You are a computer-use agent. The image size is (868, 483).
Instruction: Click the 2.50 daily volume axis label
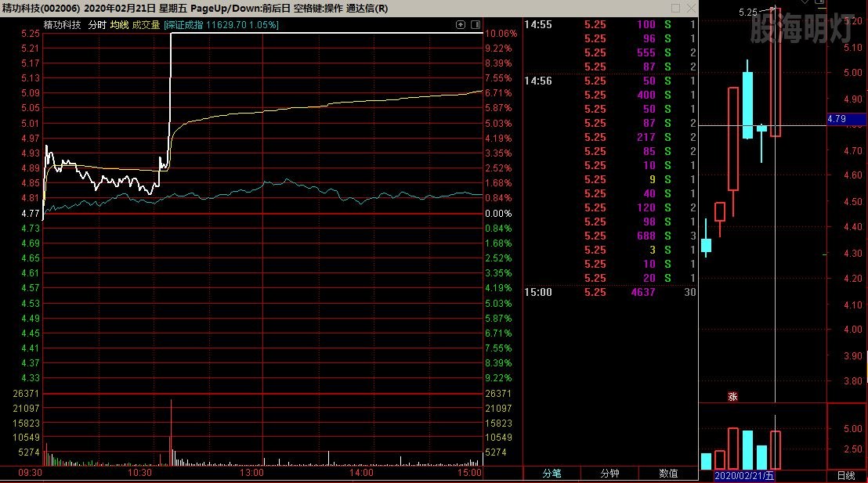coord(852,449)
